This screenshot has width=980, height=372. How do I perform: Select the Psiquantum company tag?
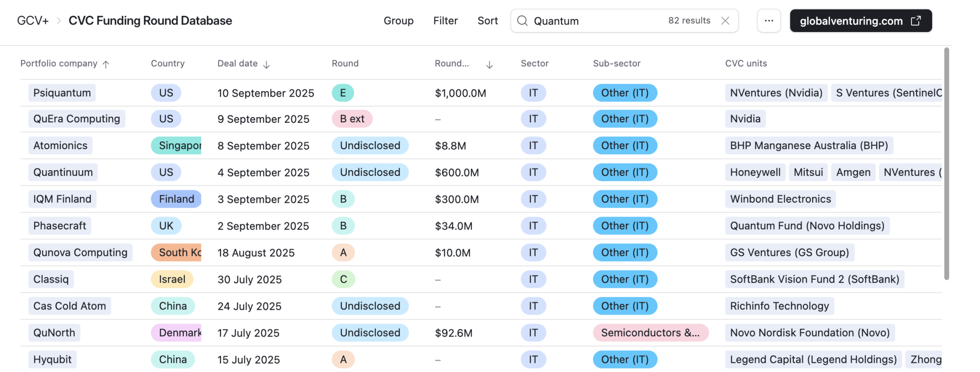tap(62, 93)
